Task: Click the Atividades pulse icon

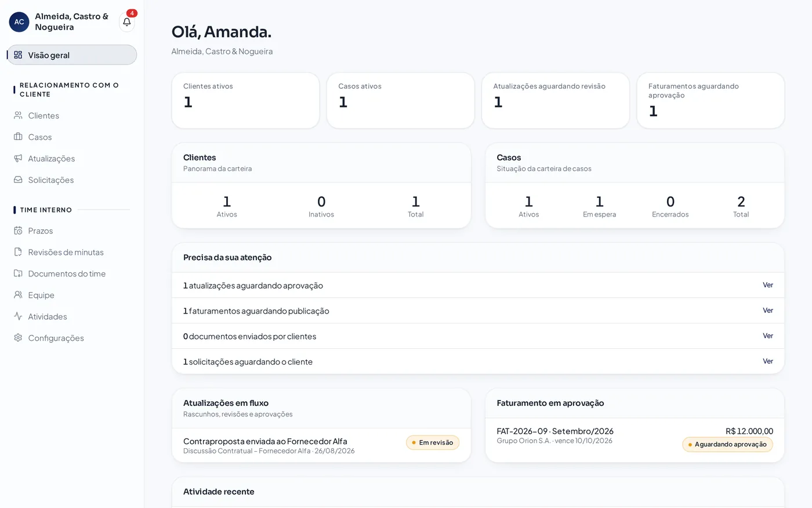Action: pos(18,316)
